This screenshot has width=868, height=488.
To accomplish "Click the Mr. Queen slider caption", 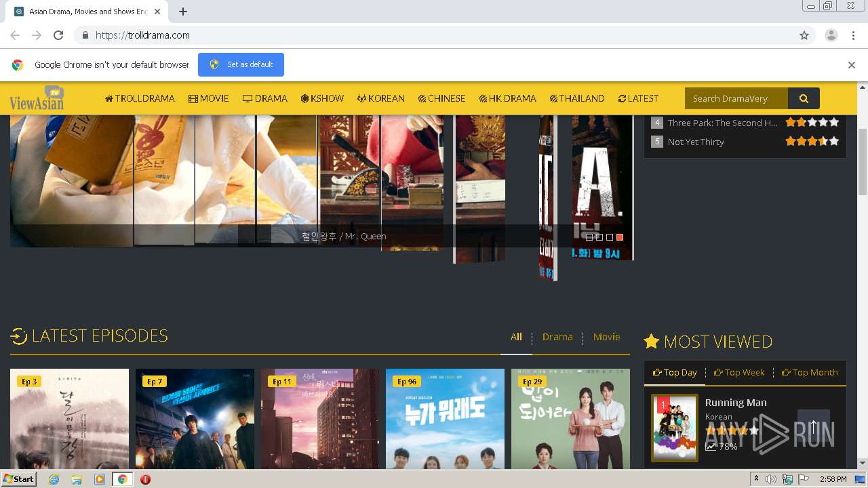I will point(344,237).
